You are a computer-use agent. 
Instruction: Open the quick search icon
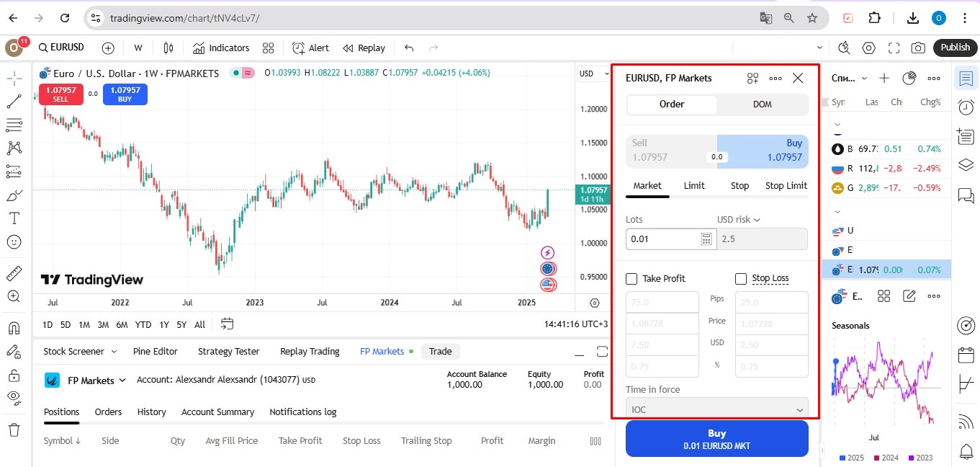click(x=845, y=48)
